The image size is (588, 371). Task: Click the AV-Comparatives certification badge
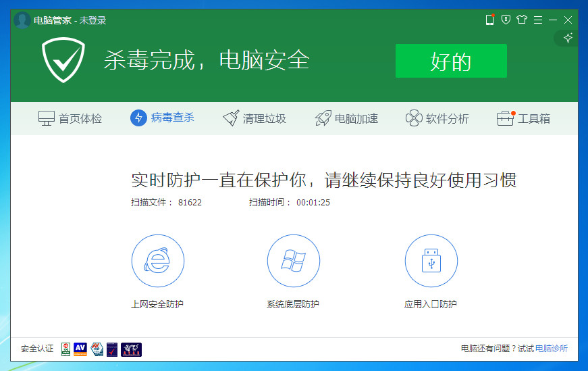80,349
